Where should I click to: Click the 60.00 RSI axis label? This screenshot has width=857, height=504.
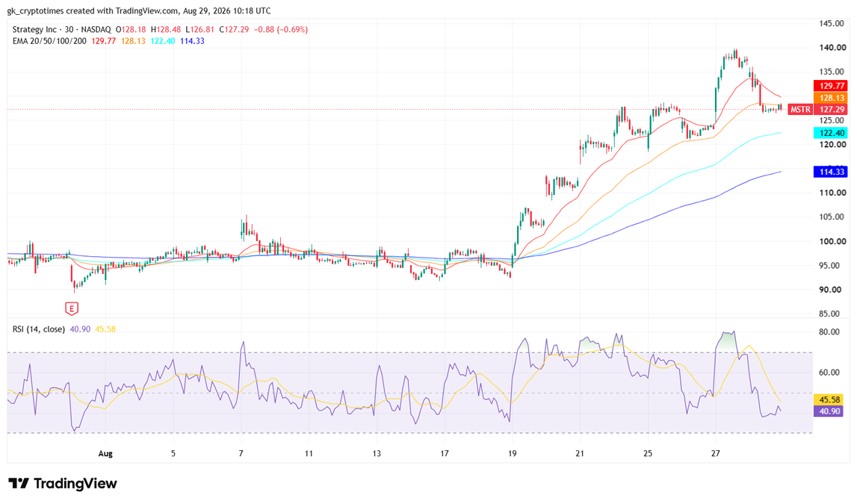(829, 373)
